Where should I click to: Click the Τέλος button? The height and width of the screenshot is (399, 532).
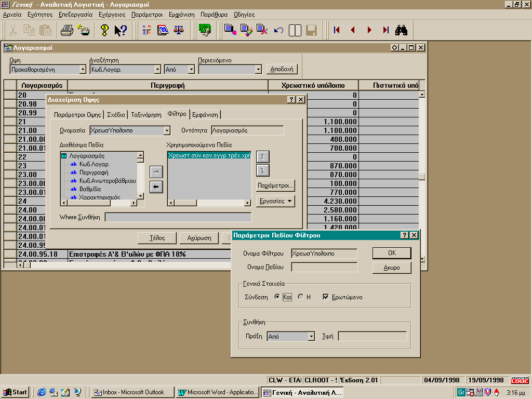click(x=157, y=238)
